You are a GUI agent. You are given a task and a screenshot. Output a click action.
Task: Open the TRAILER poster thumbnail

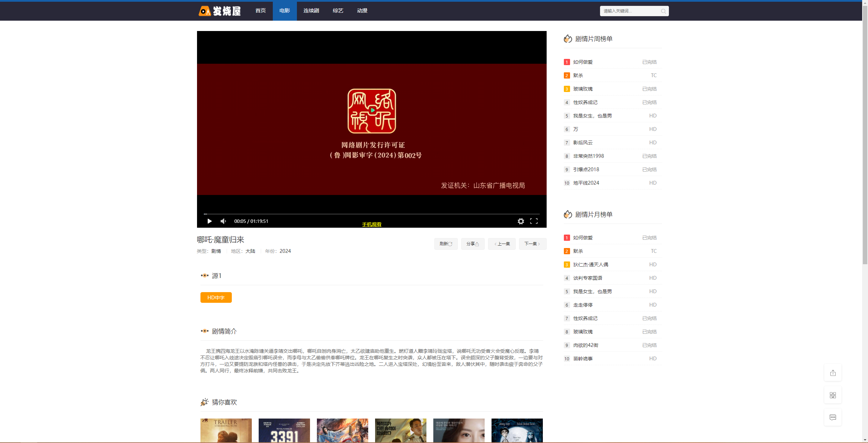226,431
